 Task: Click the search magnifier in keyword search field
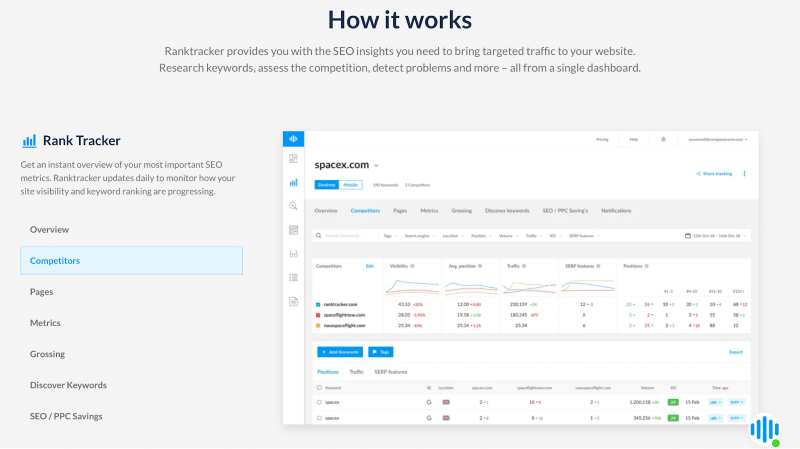[x=318, y=236]
